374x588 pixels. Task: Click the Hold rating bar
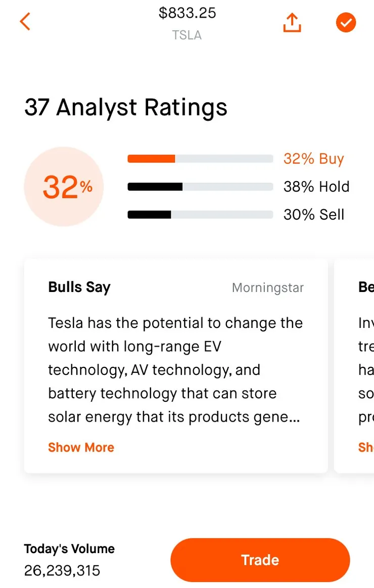click(x=200, y=187)
